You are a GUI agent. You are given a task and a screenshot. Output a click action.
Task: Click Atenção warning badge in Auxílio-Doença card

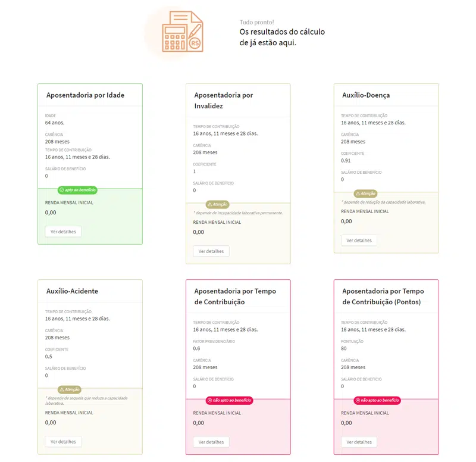tap(365, 193)
